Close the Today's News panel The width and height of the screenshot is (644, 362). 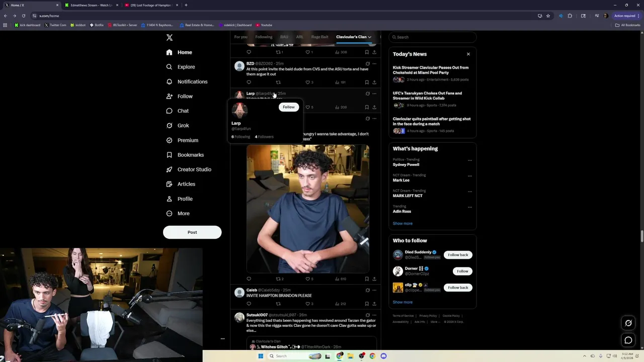[468, 54]
